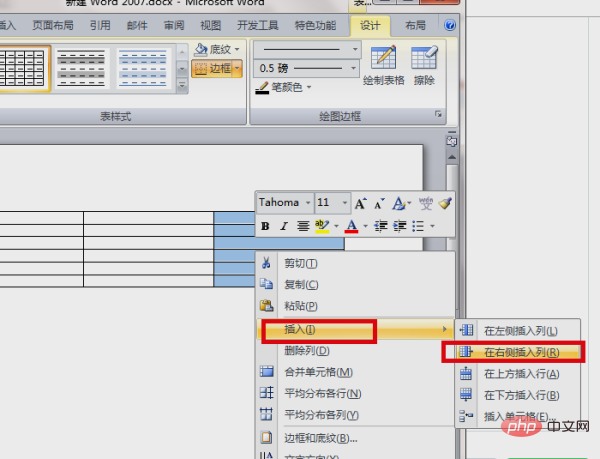
Task: Click the Shrink Font icon in mini toolbar
Action: (x=380, y=203)
